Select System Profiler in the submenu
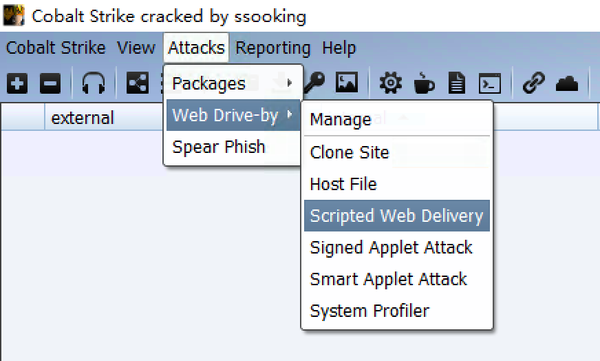The height and width of the screenshot is (361, 600). (397, 311)
